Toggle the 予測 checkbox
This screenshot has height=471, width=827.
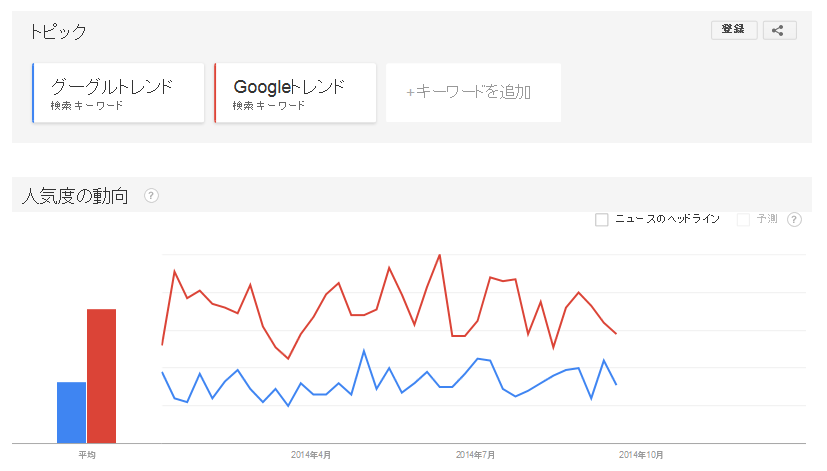[x=743, y=219]
